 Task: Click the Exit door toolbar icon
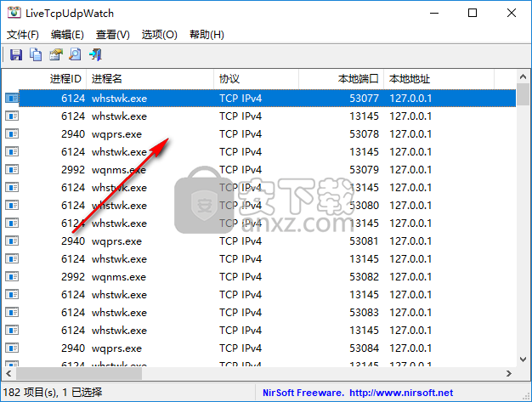[96, 55]
